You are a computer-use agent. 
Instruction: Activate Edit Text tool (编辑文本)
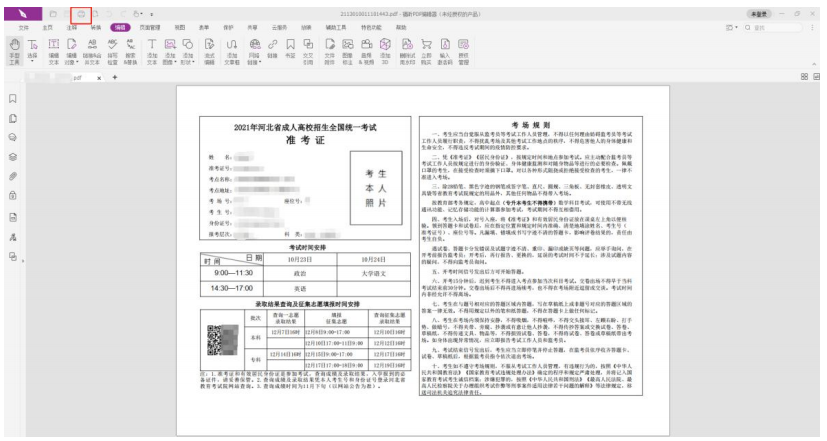point(54,52)
